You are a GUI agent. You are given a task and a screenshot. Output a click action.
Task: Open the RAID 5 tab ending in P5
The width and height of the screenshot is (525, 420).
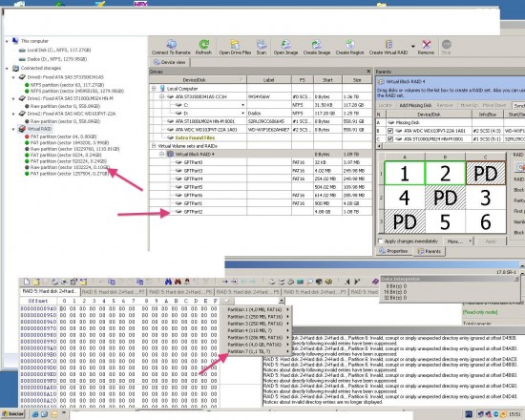tap(248, 292)
